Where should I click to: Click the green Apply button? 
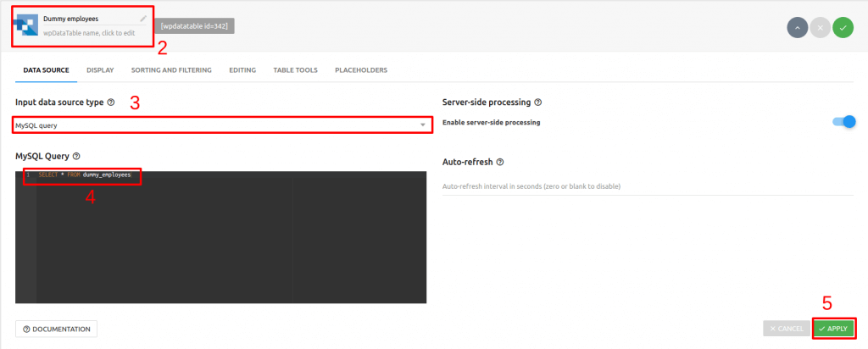tap(834, 329)
